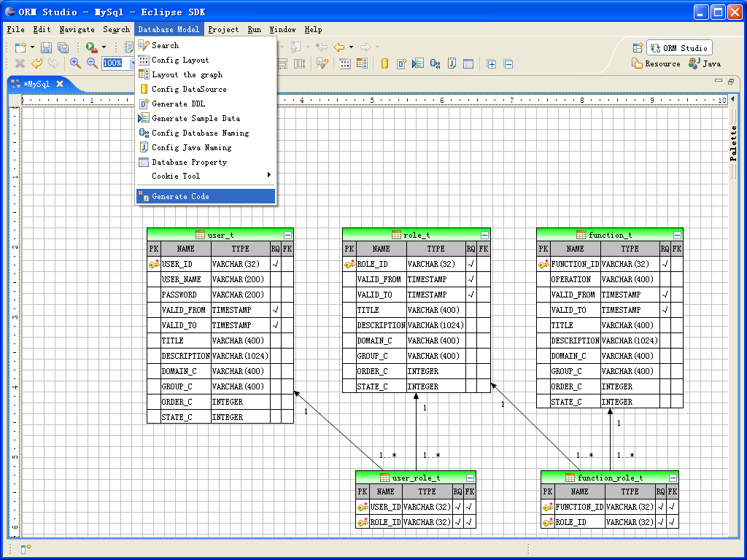Screen dimensions: 747x560
Task: Click the toolbar Layout the graph icon
Action: (362, 63)
